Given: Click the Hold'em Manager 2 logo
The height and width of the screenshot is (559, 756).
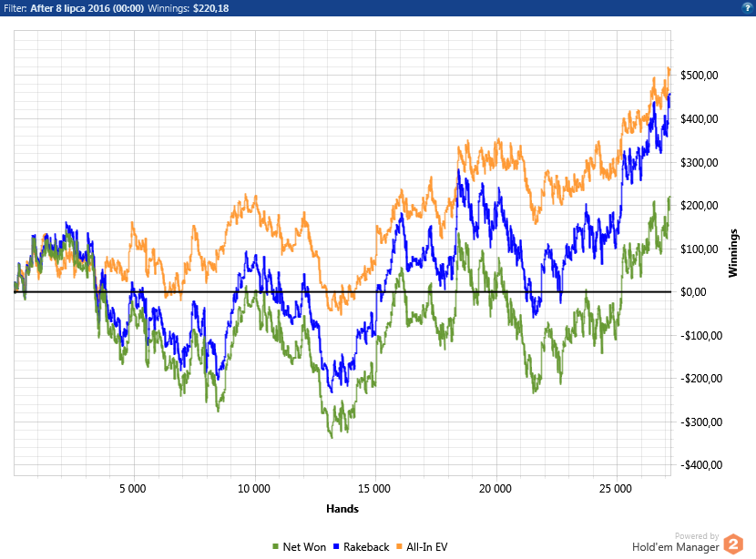Looking at the screenshot, I should (x=733, y=544).
